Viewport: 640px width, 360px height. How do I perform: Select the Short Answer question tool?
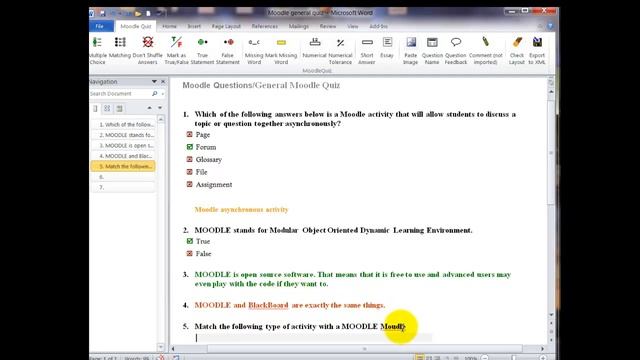pos(367,51)
